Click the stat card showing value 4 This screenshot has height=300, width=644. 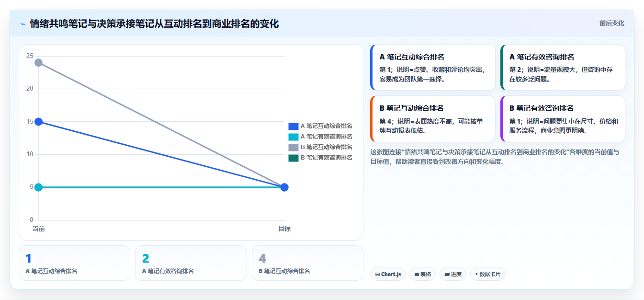click(x=307, y=263)
